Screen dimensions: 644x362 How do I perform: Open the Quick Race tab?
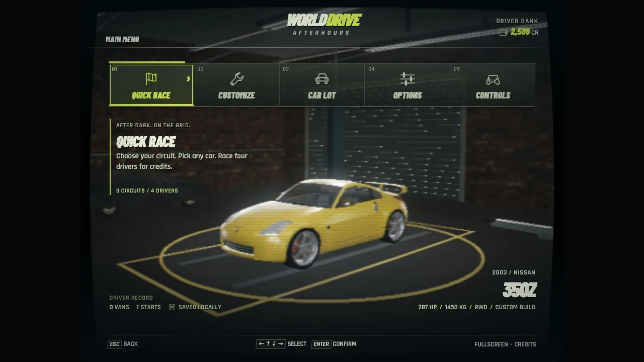(x=151, y=85)
